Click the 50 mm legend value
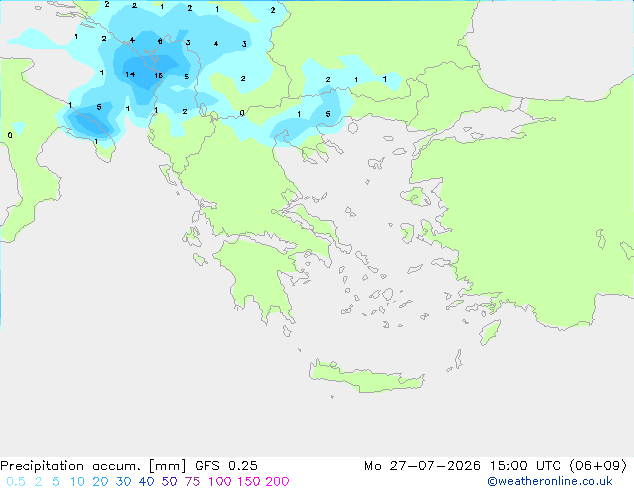Screen dimensions: 634x490 click(x=169, y=482)
